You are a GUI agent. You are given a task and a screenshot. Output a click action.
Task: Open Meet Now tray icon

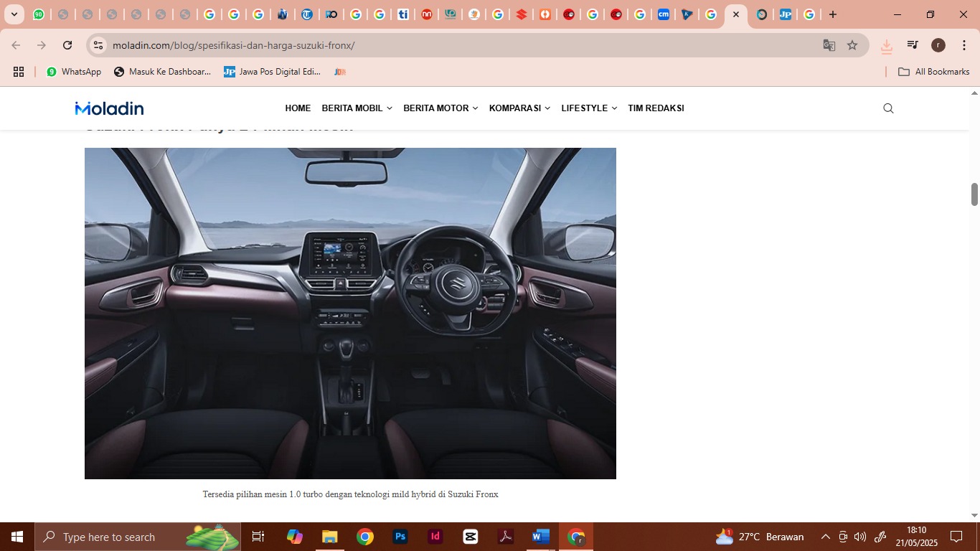coord(843,537)
